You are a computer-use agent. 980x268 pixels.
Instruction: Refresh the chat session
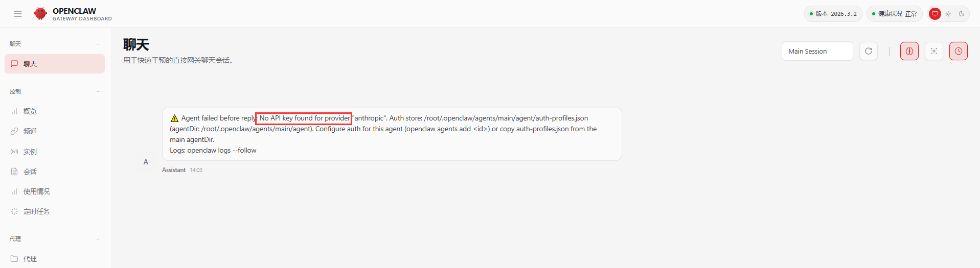868,51
